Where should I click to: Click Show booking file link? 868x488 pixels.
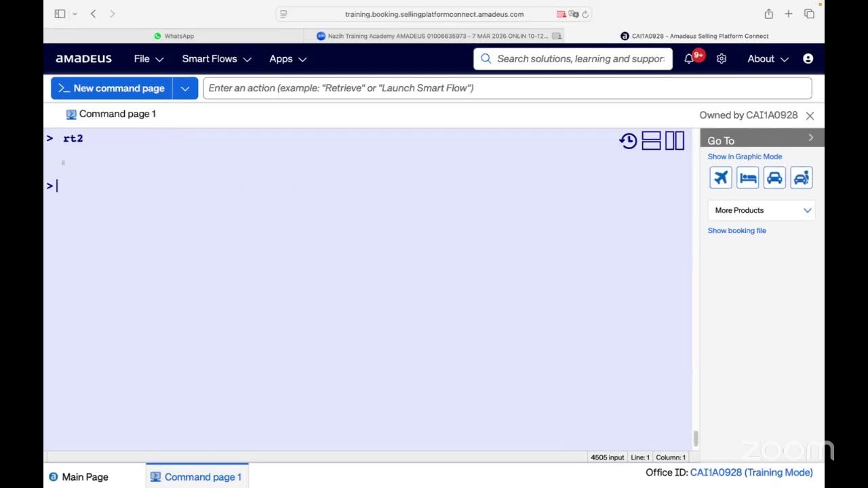point(737,230)
